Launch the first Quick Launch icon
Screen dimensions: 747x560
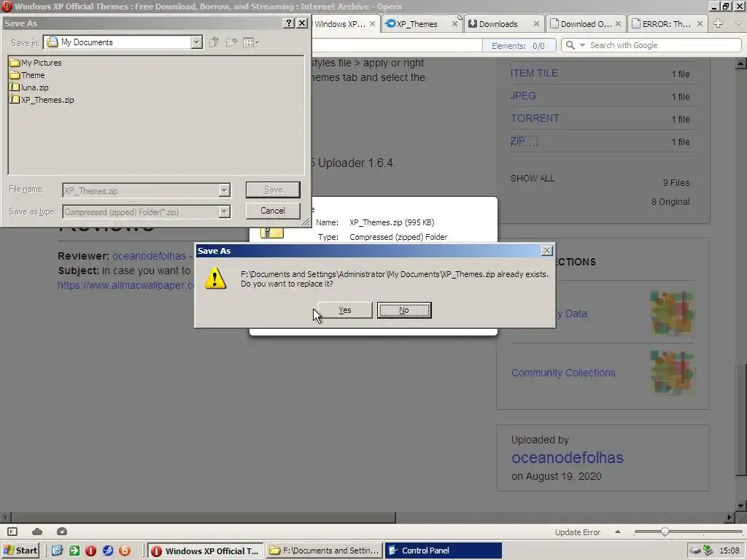tap(57, 551)
